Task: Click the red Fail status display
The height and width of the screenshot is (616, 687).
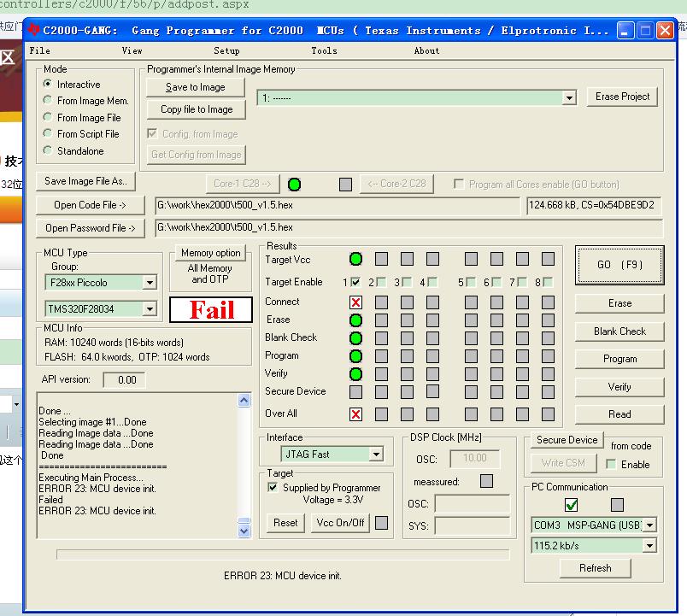Action: click(211, 310)
